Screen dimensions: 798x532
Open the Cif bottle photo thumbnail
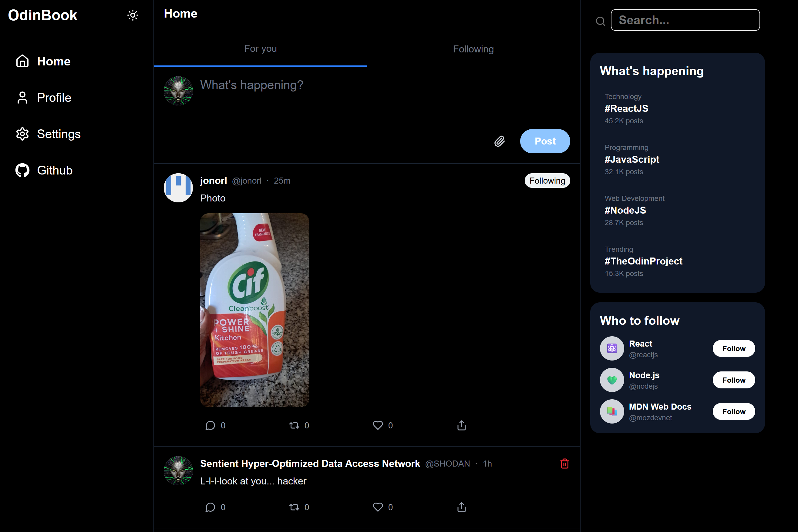coord(254,310)
